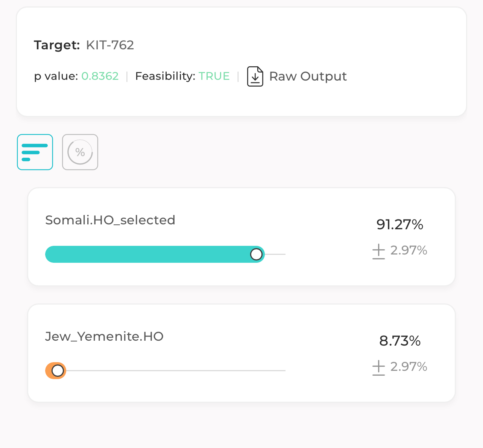Switch to the percent circle view
Image resolution: width=483 pixels, height=448 pixels.
(x=80, y=152)
